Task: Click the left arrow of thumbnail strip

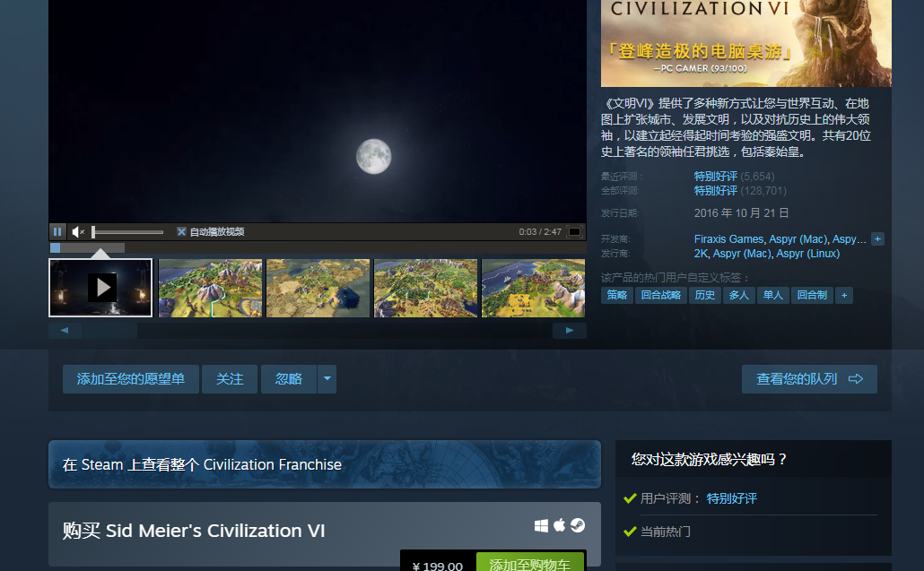Action: click(x=65, y=330)
